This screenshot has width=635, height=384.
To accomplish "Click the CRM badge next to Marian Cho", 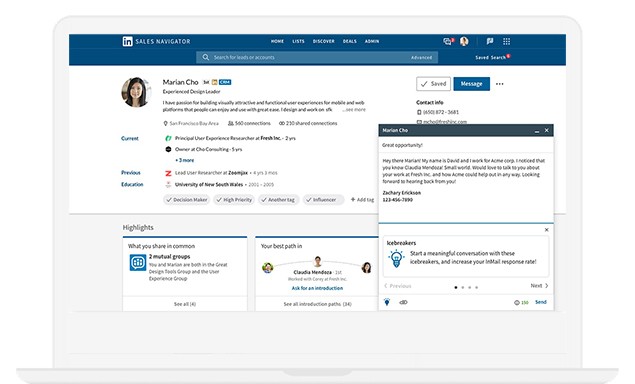I will [x=225, y=82].
